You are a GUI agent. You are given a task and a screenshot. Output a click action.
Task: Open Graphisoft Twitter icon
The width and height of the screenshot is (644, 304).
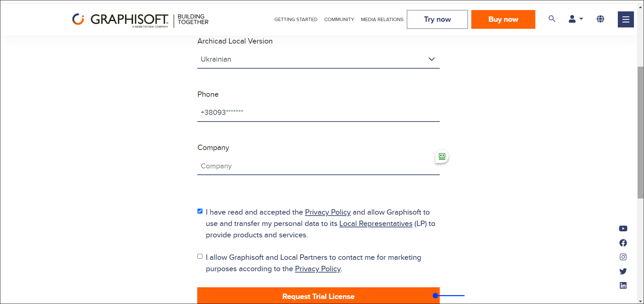click(623, 271)
